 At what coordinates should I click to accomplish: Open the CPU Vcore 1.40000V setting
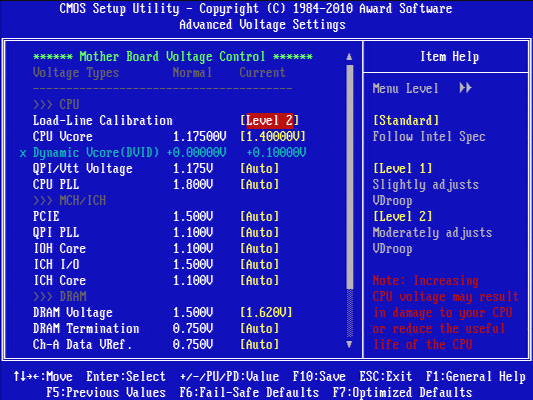click(x=273, y=137)
